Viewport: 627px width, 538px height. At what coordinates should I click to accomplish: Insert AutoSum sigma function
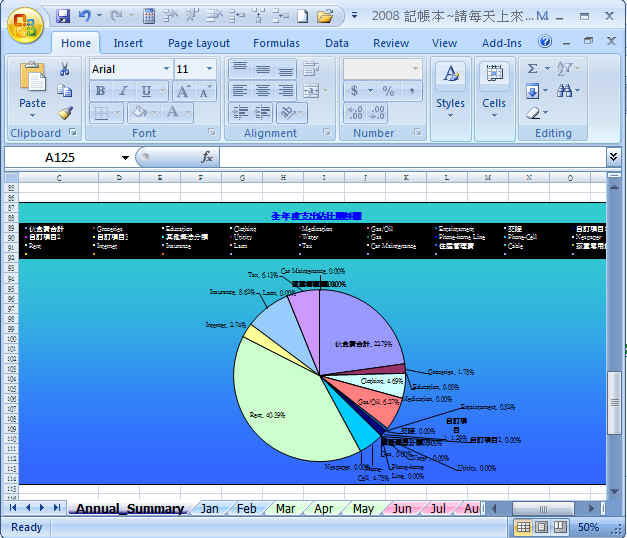click(x=533, y=68)
